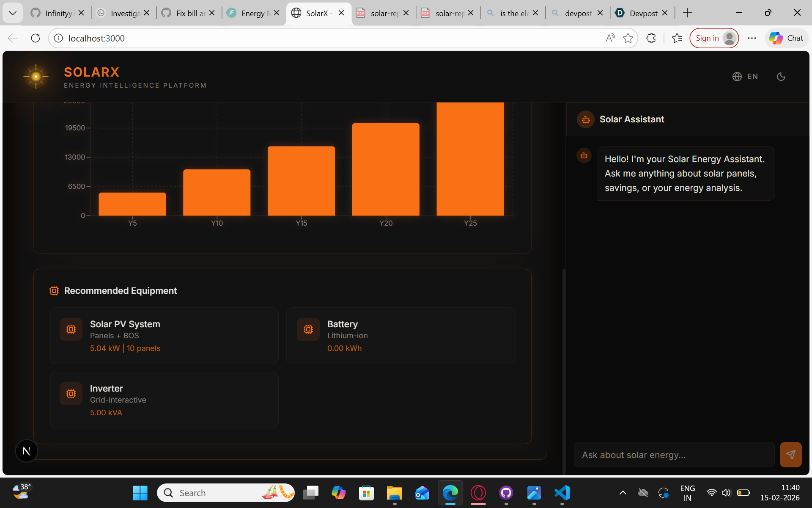Click the Next.js dev tools N badge
The height and width of the screenshot is (508, 812).
tap(26, 451)
